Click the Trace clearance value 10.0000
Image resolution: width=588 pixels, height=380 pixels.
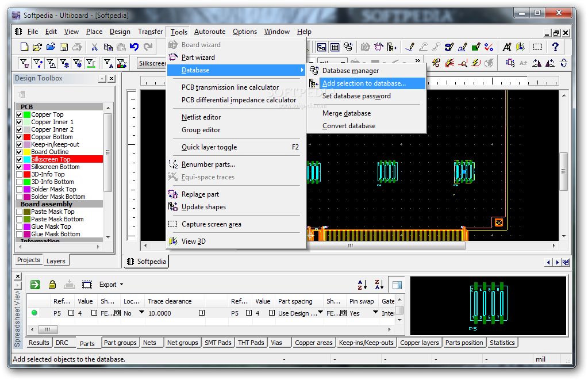point(160,313)
